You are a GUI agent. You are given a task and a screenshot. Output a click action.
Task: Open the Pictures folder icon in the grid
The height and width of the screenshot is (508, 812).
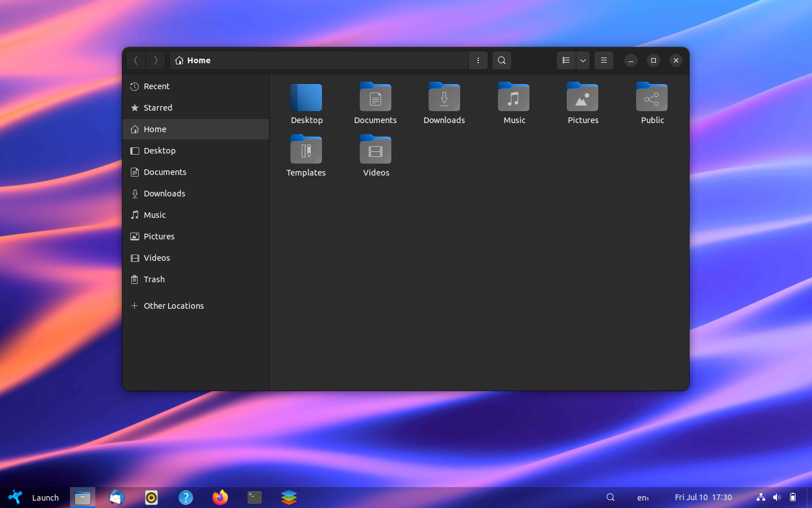pyautogui.click(x=582, y=98)
